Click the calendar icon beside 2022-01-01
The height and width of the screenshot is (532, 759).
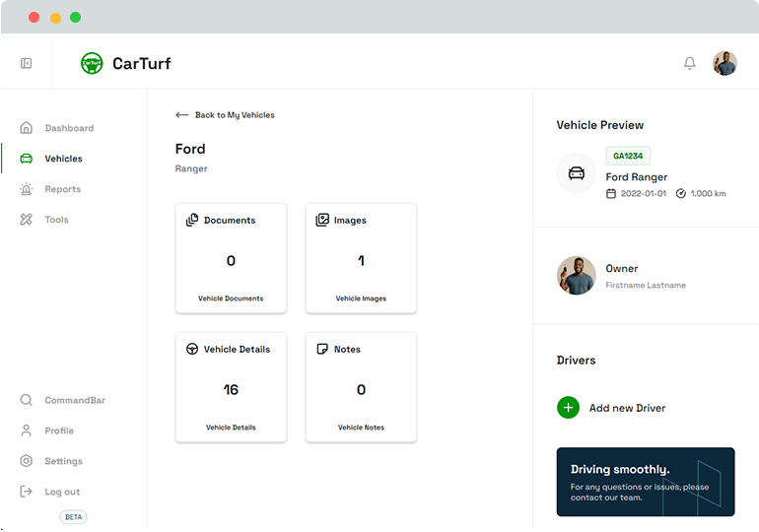[611, 193]
